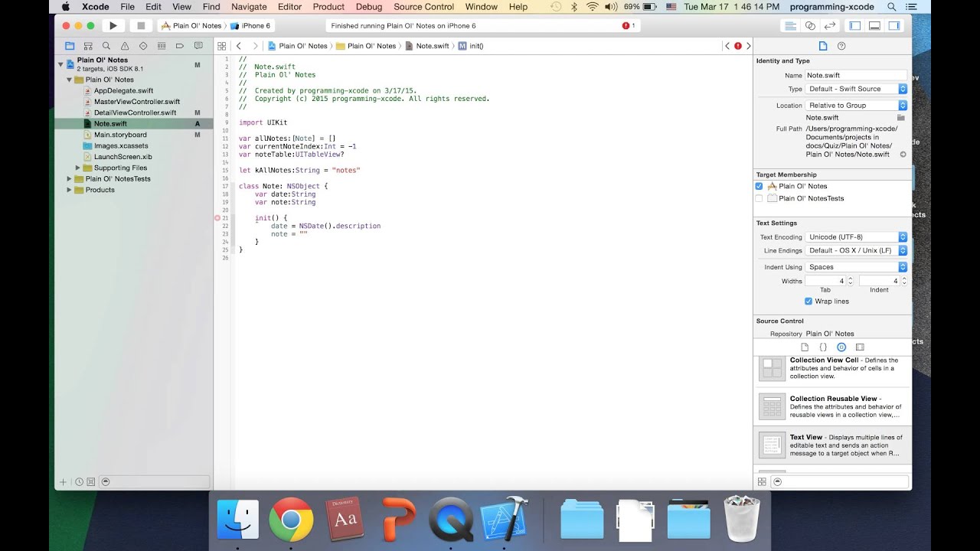Launch Google Chrome from the Dock

pos(291,518)
